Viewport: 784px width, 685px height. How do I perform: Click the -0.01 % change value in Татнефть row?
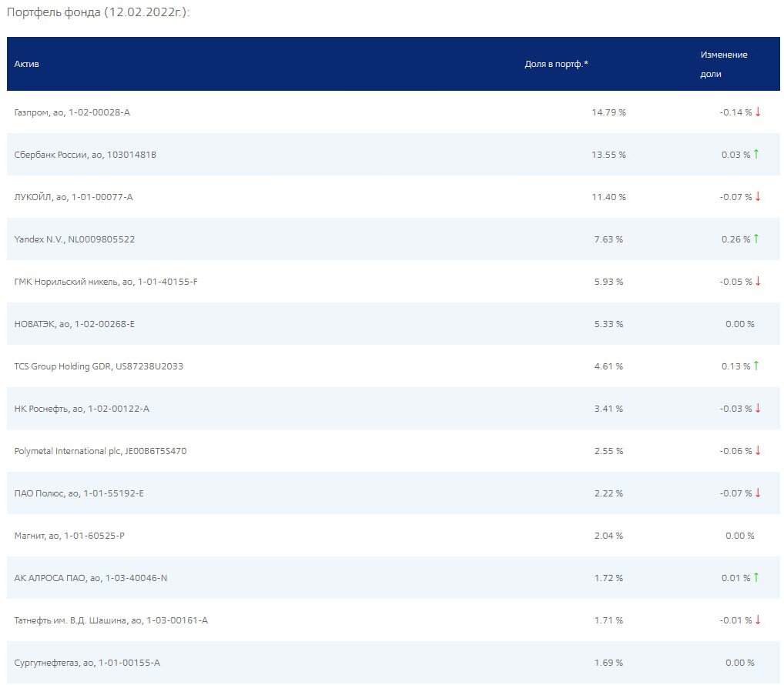point(735,620)
